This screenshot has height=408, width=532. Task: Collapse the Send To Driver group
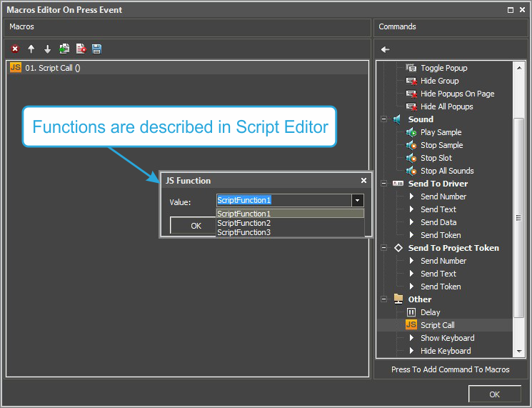(384, 184)
